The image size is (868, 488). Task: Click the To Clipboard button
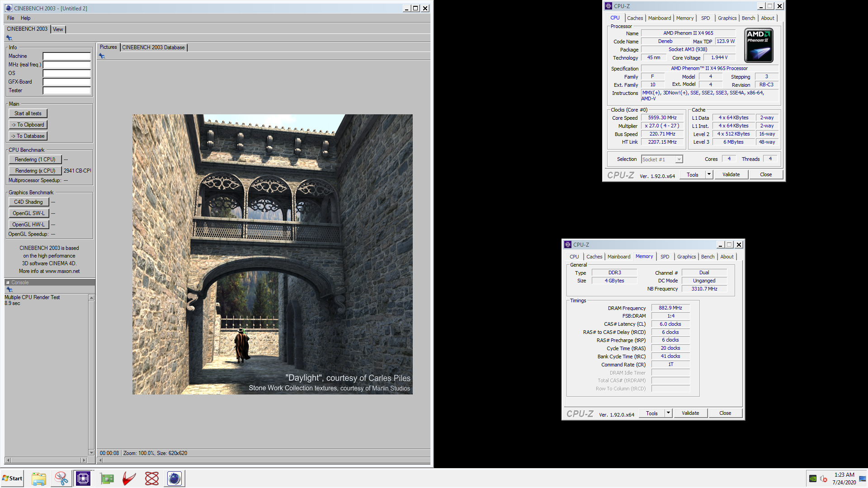(28, 125)
